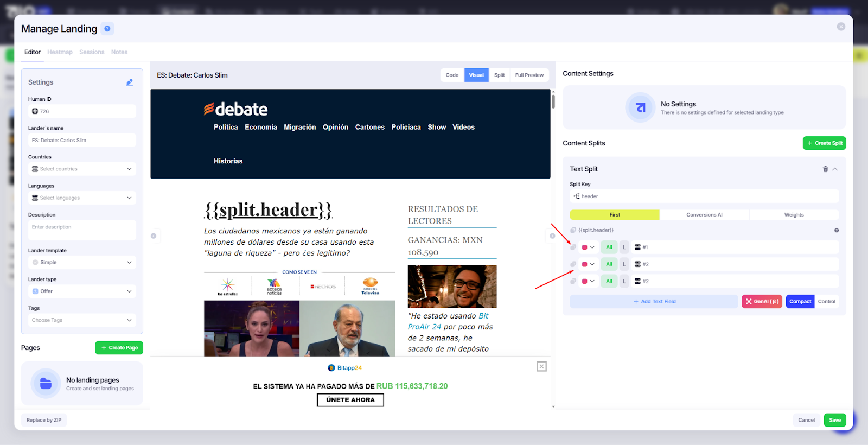Click the copy icon beside text field #1
Image resolution: width=868 pixels, height=445 pixels.
(x=573, y=247)
